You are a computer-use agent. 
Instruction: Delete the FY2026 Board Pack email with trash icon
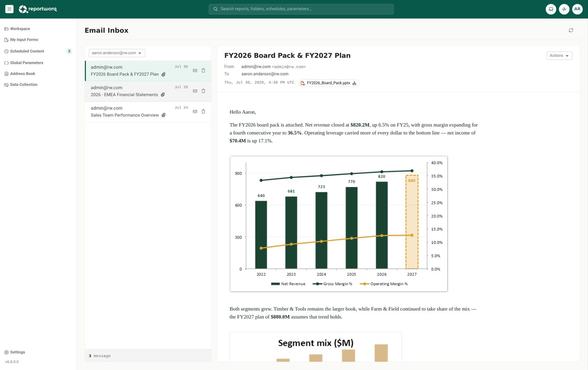[x=203, y=71]
